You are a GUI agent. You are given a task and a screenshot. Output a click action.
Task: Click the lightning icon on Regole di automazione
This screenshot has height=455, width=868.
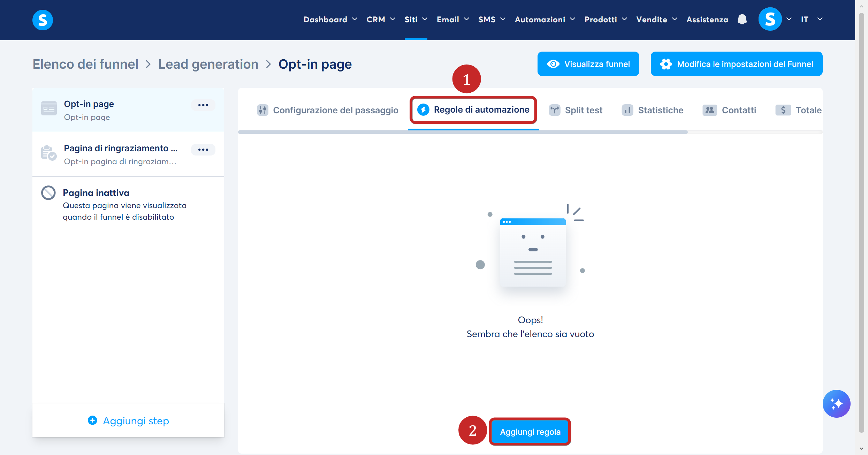423,109
